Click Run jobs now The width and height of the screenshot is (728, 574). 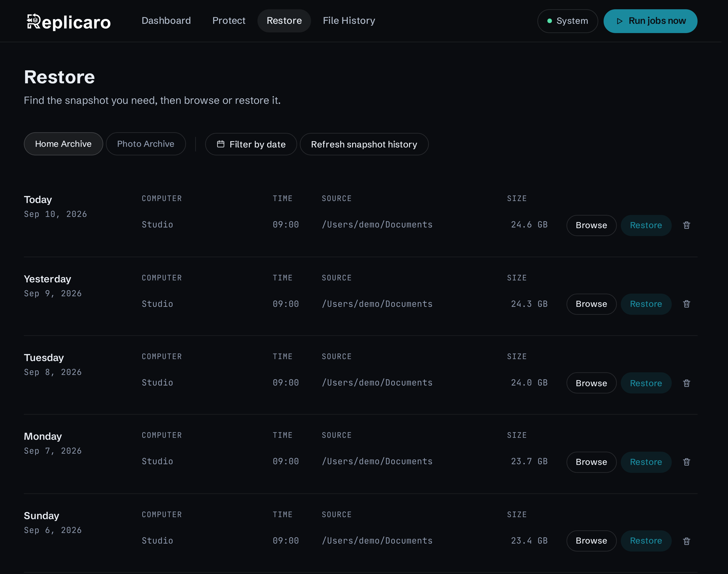[650, 21]
